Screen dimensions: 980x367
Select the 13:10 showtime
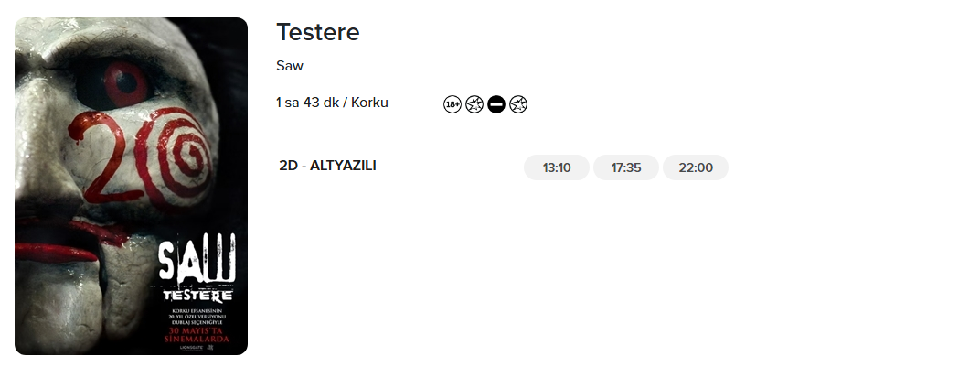tap(557, 168)
